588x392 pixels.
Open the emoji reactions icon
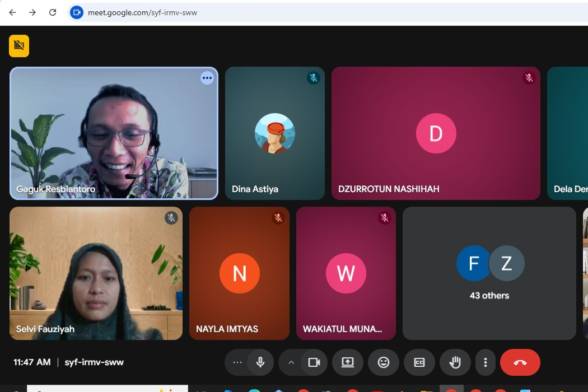pyautogui.click(x=384, y=362)
